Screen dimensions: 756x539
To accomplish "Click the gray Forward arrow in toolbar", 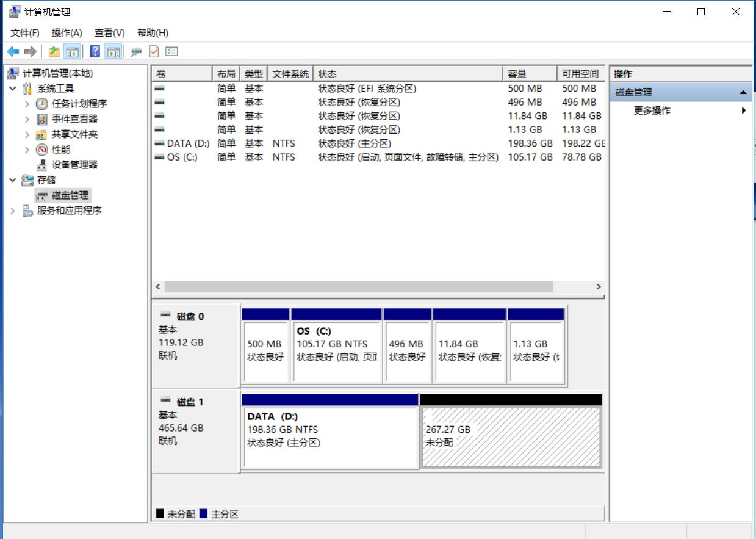I will pos(30,52).
